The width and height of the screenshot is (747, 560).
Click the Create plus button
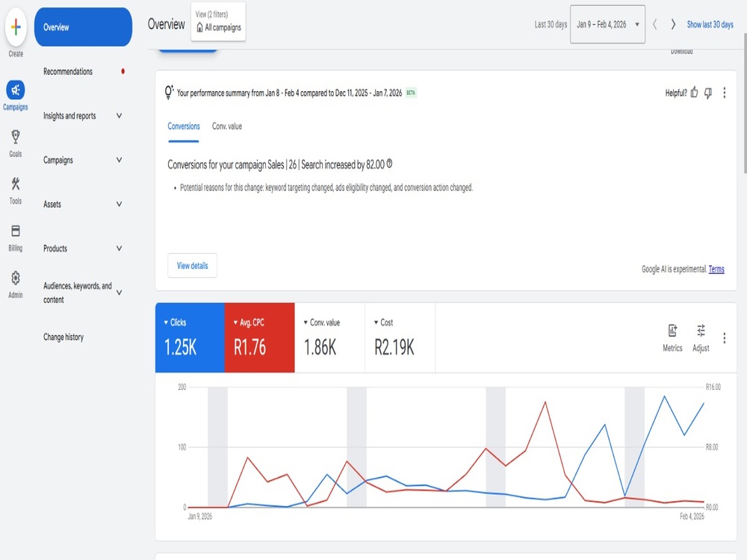[16, 27]
